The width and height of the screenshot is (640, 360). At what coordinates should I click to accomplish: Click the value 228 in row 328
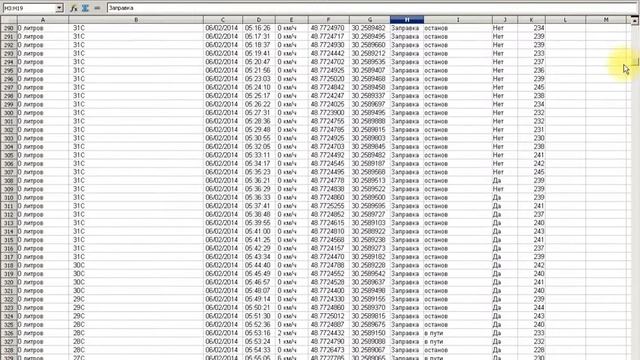(531, 350)
